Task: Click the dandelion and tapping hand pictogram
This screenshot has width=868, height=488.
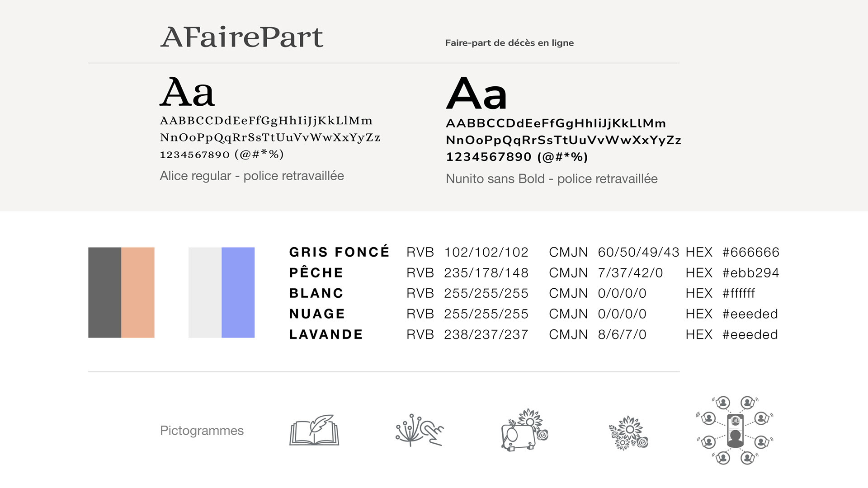Action: (x=420, y=430)
